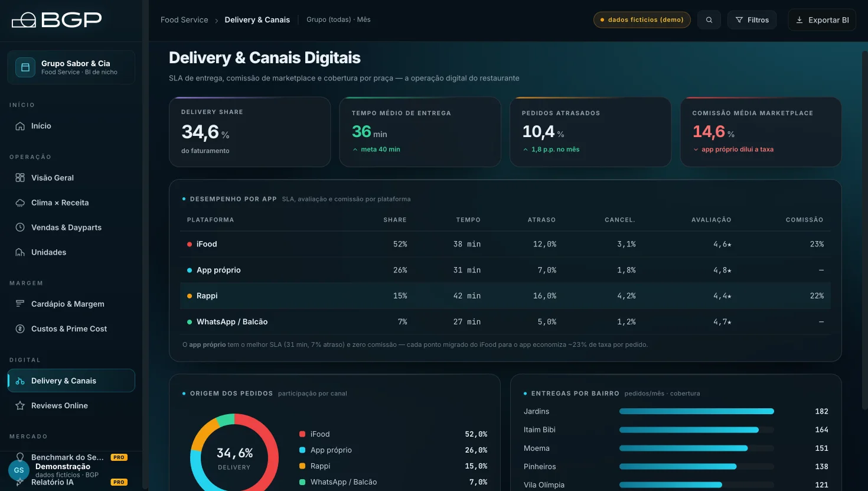Open Unidades via its store icon
The width and height of the screenshot is (868, 491).
(20, 252)
